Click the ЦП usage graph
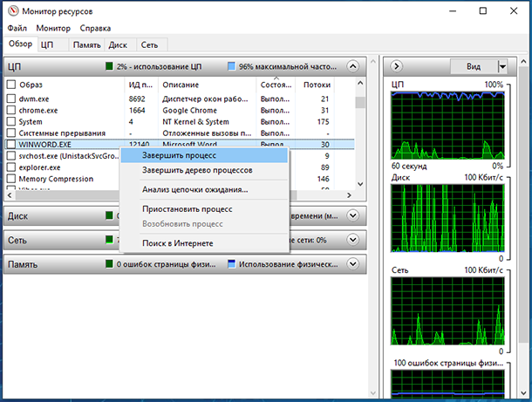This screenshot has height=402, width=532. (x=447, y=126)
